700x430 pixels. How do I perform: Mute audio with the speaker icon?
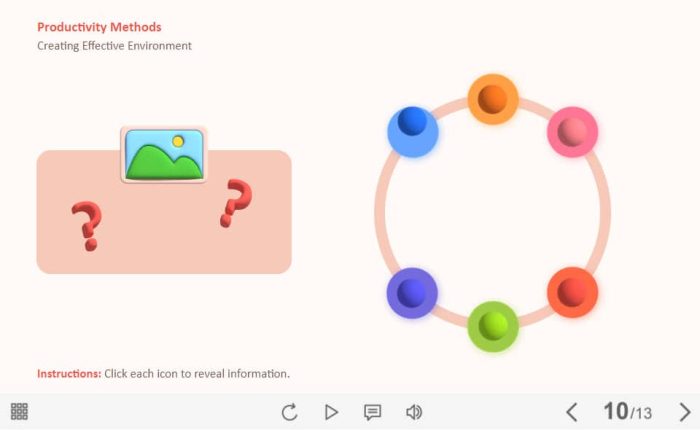(414, 412)
